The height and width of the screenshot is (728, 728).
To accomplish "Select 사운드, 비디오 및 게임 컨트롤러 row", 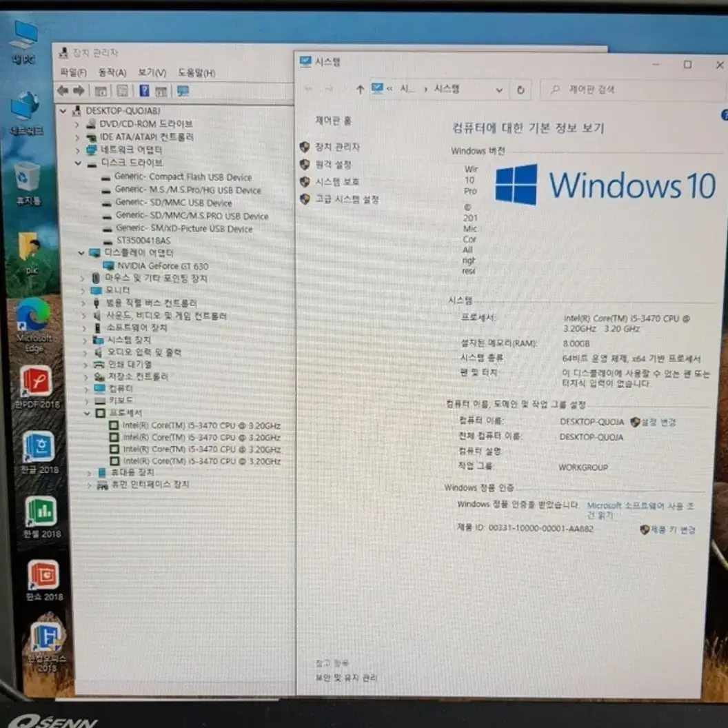I will coord(166,316).
